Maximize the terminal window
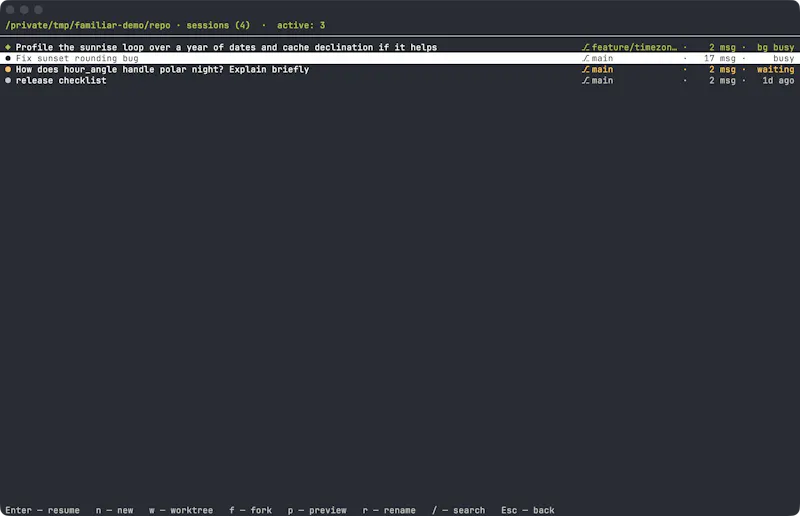 [x=38, y=10]
